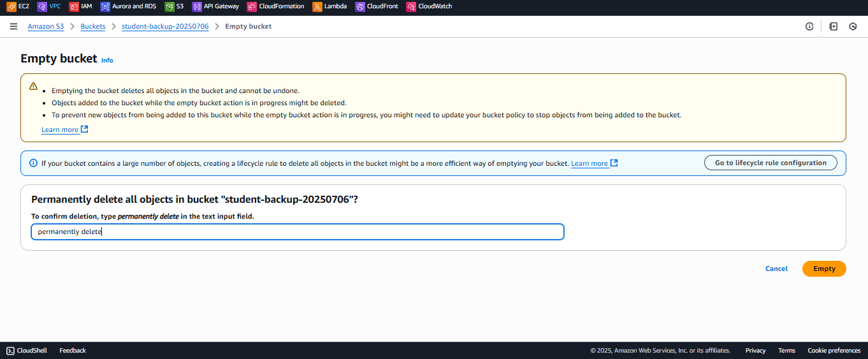Open the Lambda service shortcut

(x=329, y=6)
